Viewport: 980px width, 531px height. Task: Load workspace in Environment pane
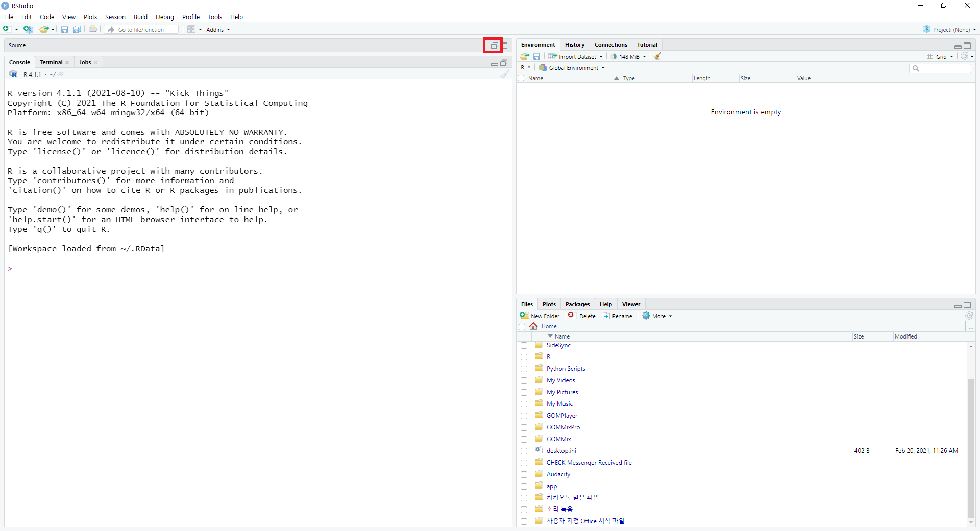tap(525, 56)
